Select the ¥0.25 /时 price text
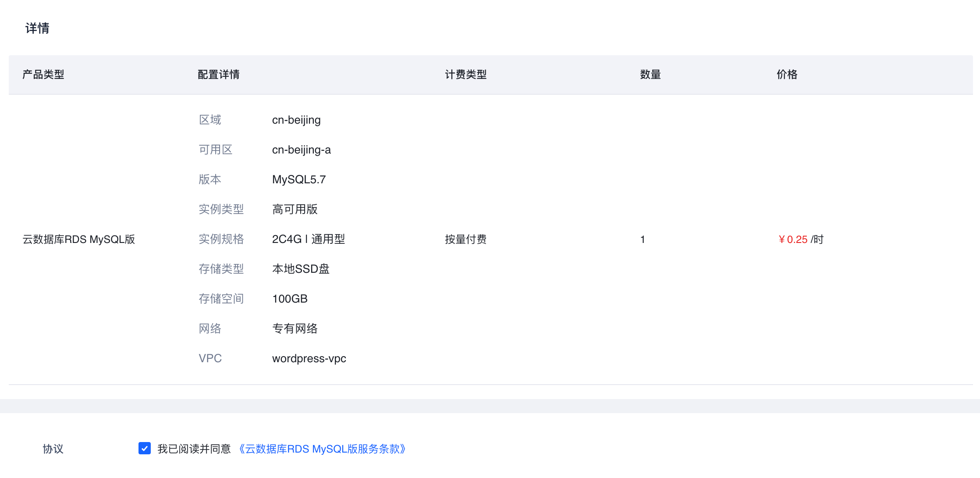The width and height of the screenshot is (980, 478). [801, 239]
